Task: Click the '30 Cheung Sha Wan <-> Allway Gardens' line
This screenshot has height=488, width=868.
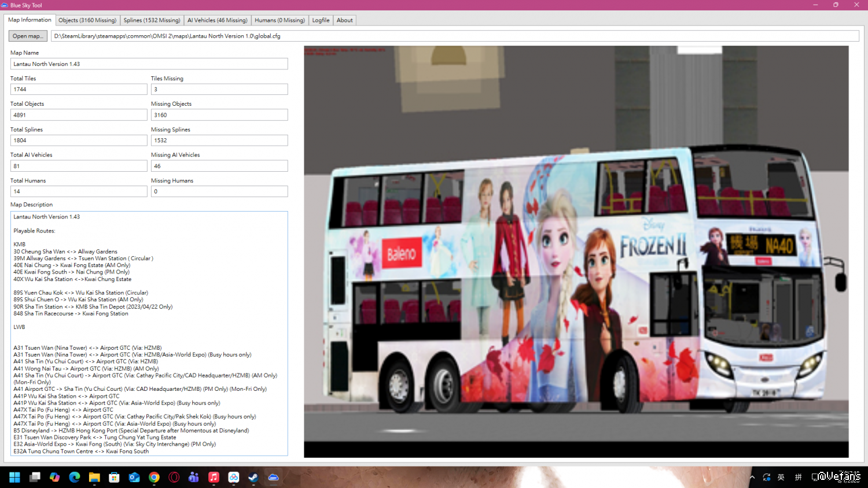Action: [x=65, y=252]
